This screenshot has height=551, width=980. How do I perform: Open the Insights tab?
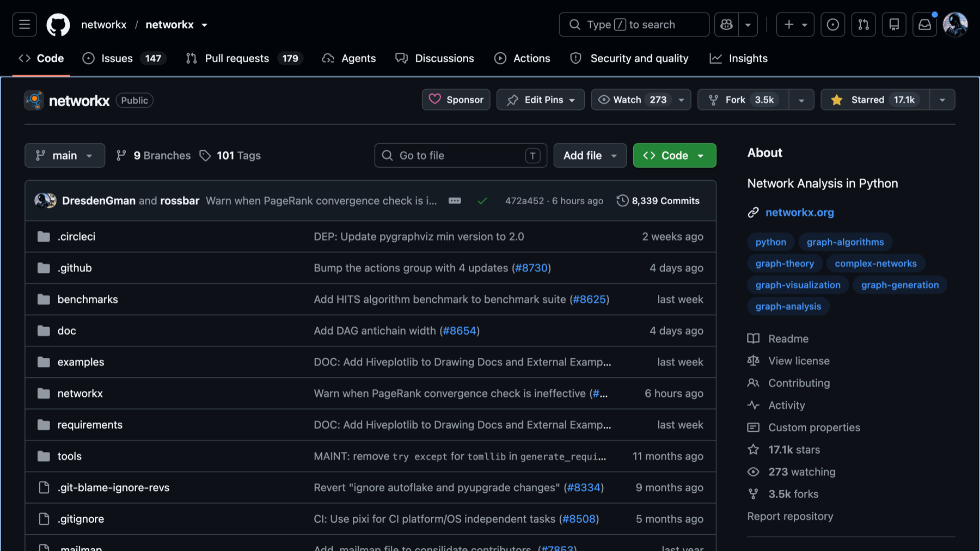coord(739,58)
